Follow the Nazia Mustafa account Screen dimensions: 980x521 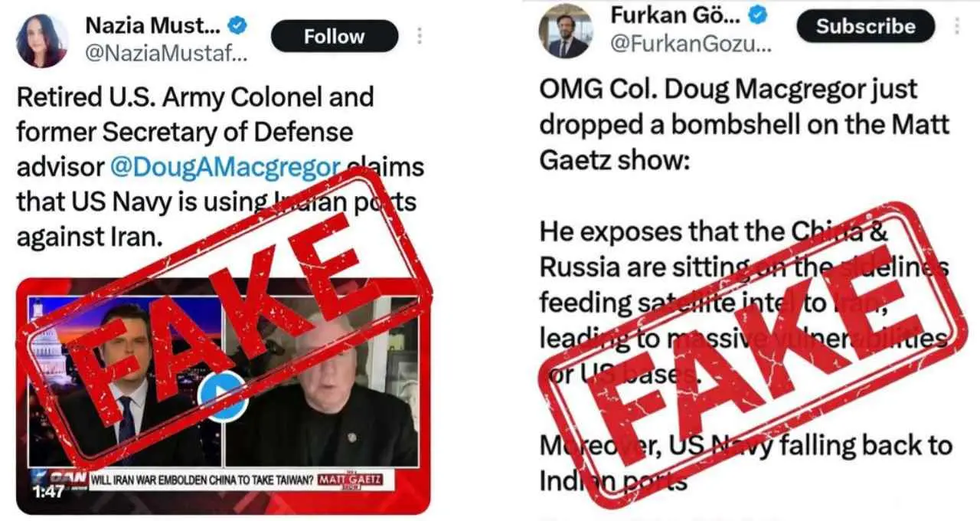tap(335, 36)
